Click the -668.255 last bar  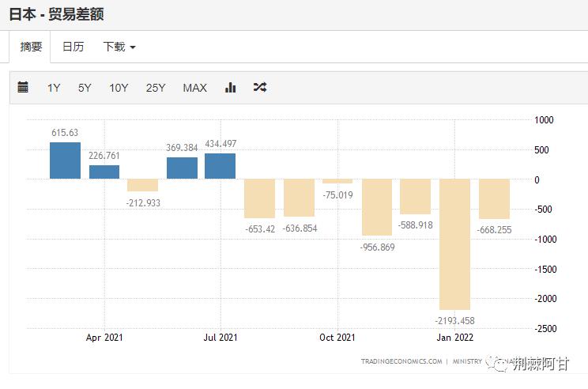pos(494,198)
